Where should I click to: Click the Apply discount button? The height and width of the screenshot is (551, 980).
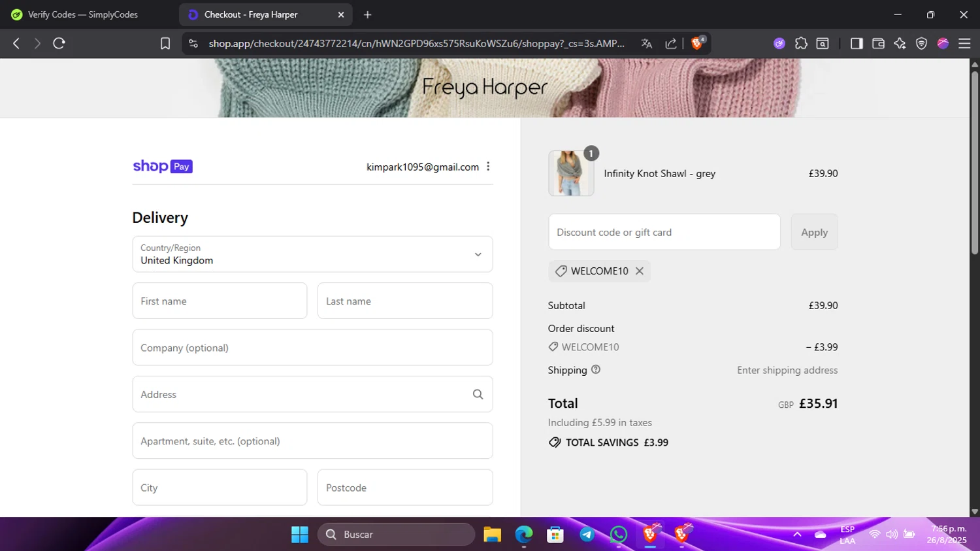pos(814,232)
